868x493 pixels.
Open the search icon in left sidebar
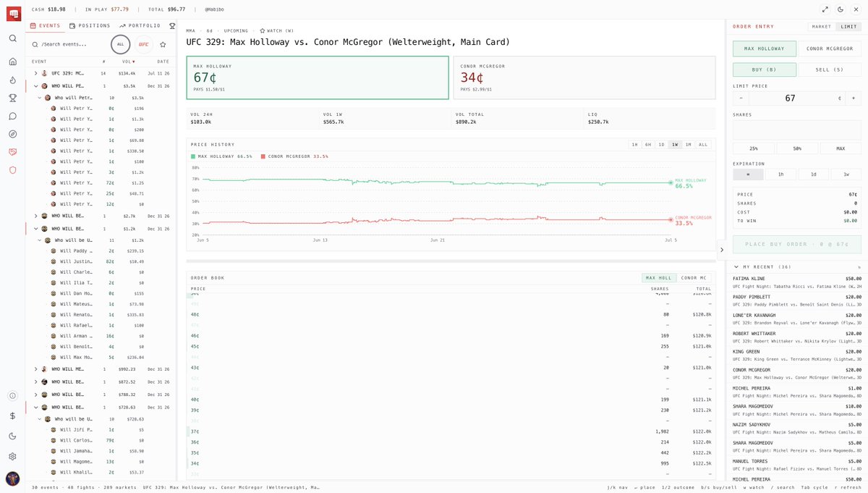click(x=12, y=38)
